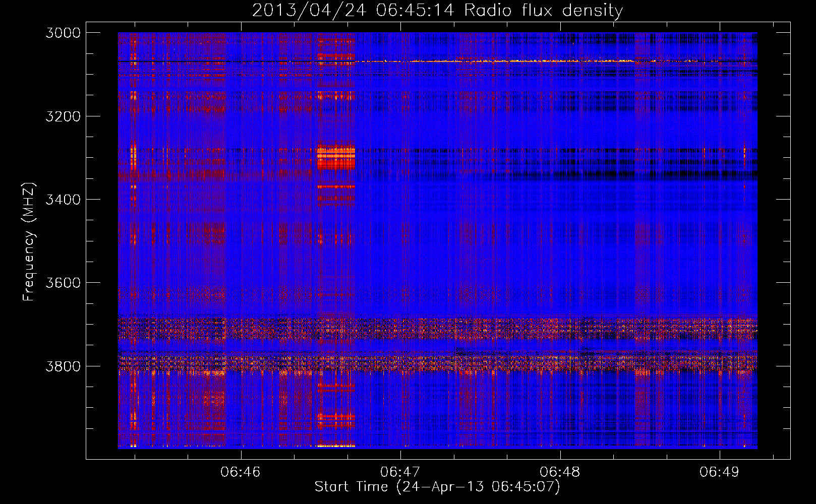
Task: Select the 3200 frequency tick label
Action: click(63, 116)
